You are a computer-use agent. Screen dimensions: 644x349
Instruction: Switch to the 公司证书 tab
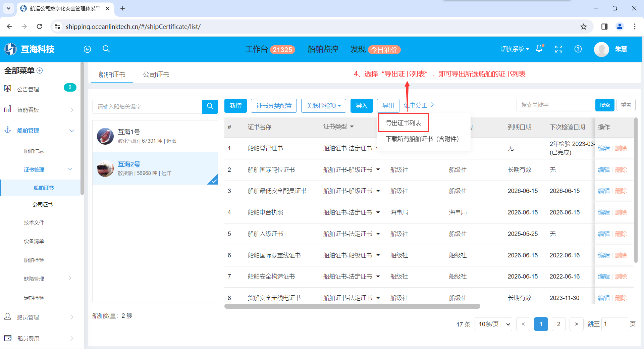[x=156, y=74]
